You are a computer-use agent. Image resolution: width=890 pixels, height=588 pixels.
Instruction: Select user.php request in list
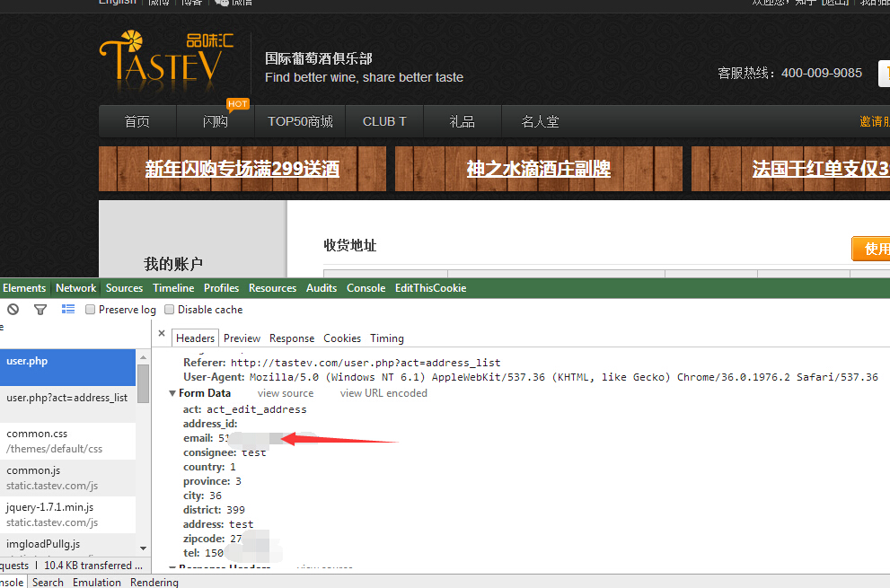click(x=67, y=367)
